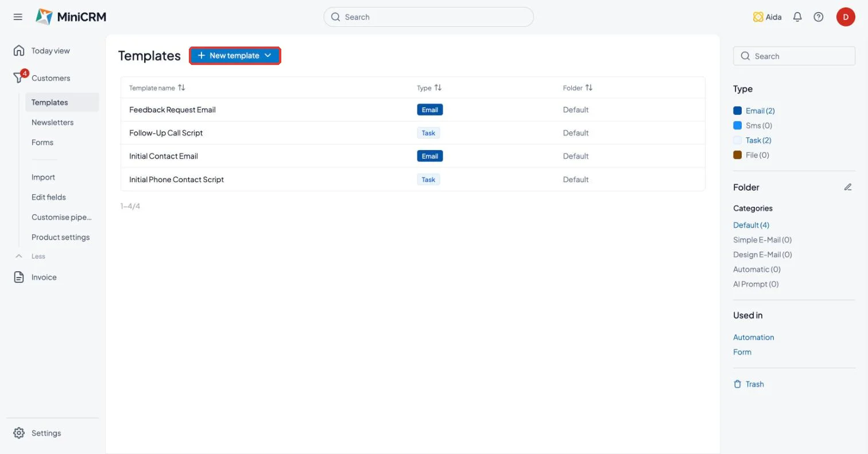Click the Task (2) type filter label
868x454 pixels.
click(758, 140)
